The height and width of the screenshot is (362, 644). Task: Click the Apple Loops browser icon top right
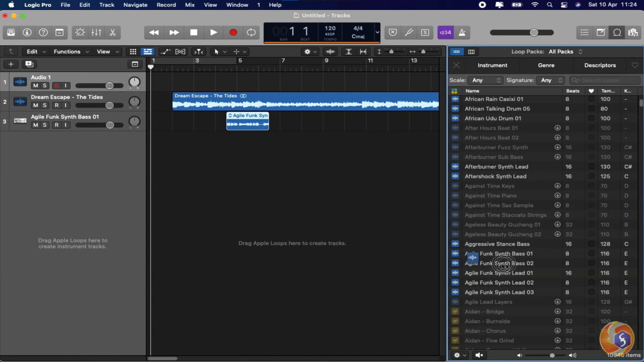pos(617,32)
